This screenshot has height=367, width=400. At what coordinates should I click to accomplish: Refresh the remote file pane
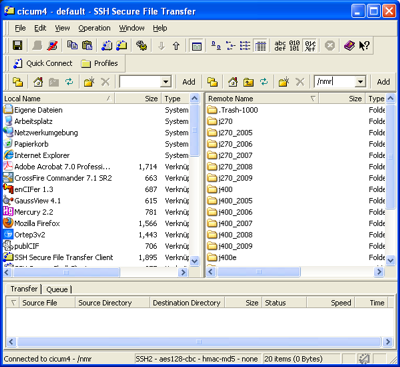[x=264, y=82]
